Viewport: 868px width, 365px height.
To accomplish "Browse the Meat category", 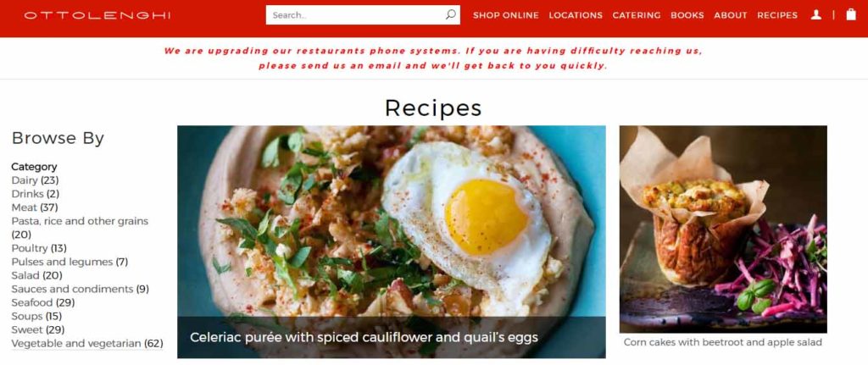I will [x=25, y=207].
